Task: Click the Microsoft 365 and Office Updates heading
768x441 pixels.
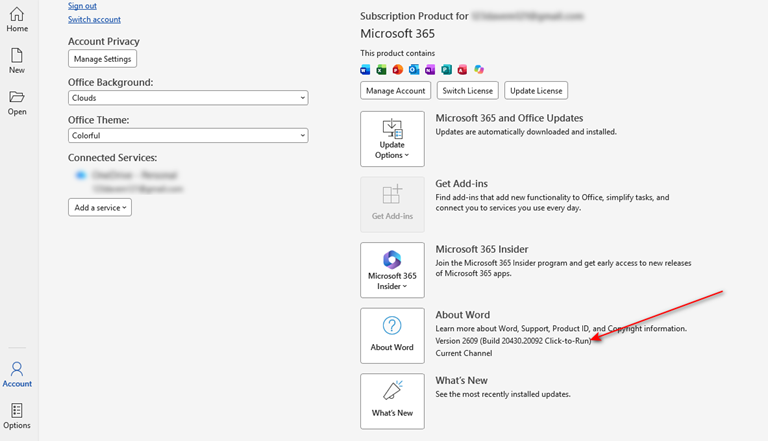Action: [509, 118]
